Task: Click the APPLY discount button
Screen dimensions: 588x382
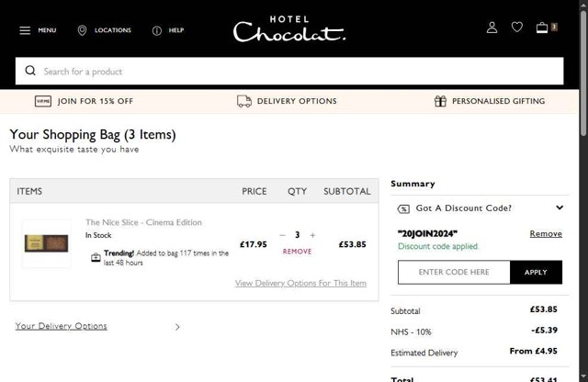Action: point(536,272)
